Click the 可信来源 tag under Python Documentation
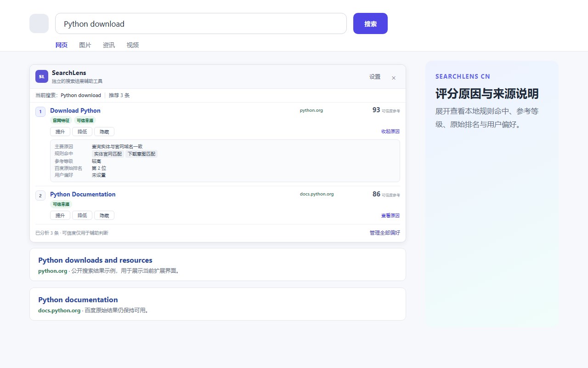This screenshot has height=368, width=588. pyautogui.click(x=61, y=204)
